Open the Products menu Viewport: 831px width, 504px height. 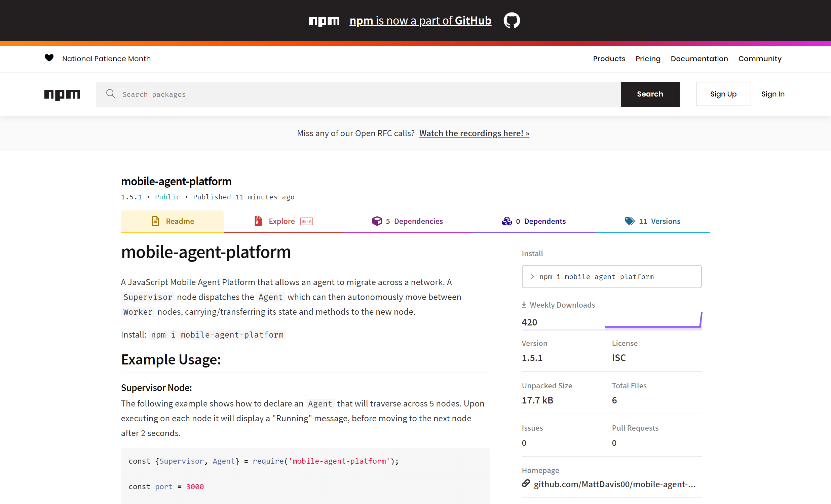coord(609,59)
